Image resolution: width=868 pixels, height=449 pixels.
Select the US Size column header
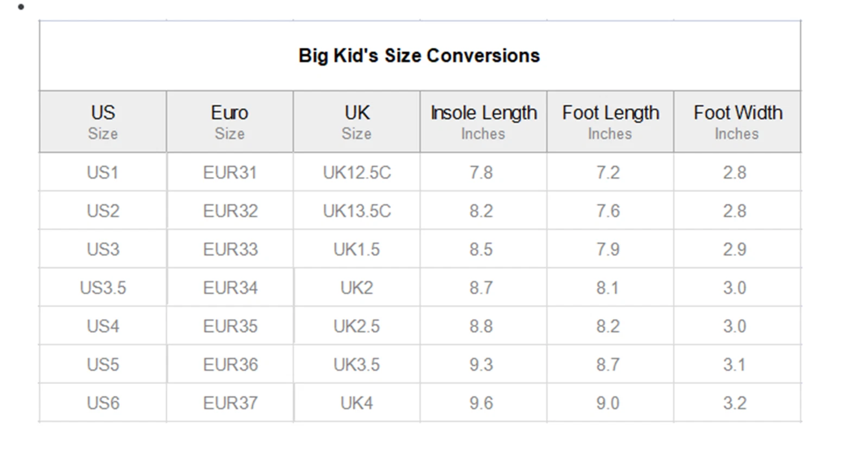103,122
